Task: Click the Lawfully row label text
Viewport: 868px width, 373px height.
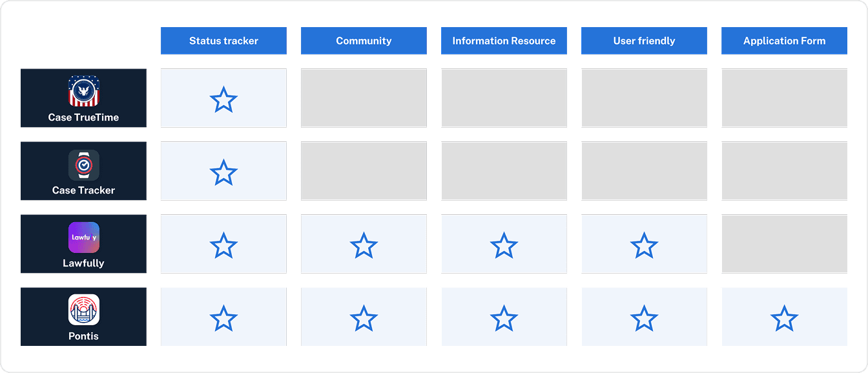Action: tap(83, 263)
